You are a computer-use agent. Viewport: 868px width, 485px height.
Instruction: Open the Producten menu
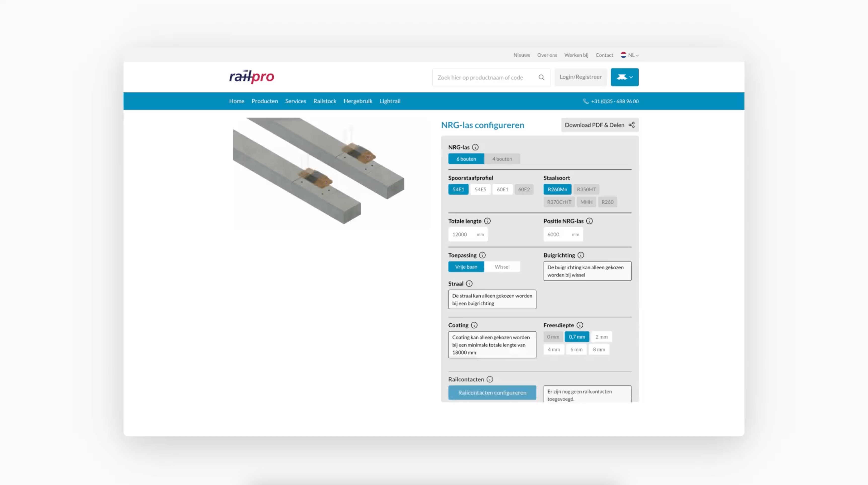265,101
